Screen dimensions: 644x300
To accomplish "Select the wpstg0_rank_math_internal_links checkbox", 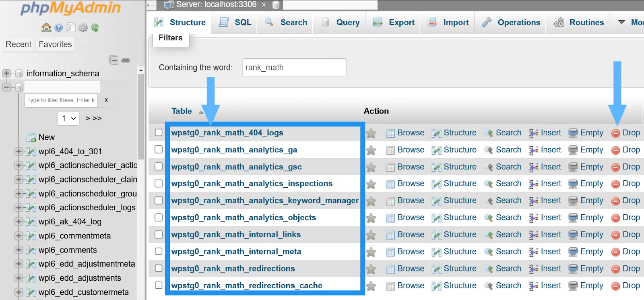I will (159, 234).
